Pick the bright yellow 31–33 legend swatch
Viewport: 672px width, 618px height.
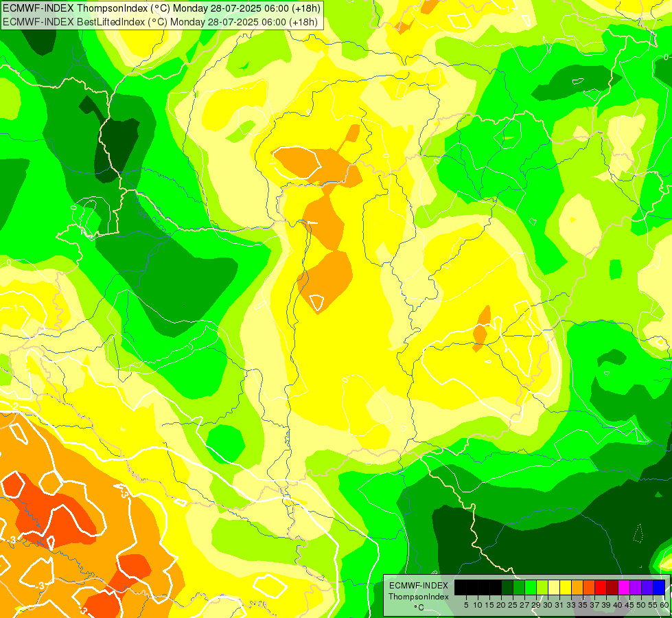coord(566,587)
